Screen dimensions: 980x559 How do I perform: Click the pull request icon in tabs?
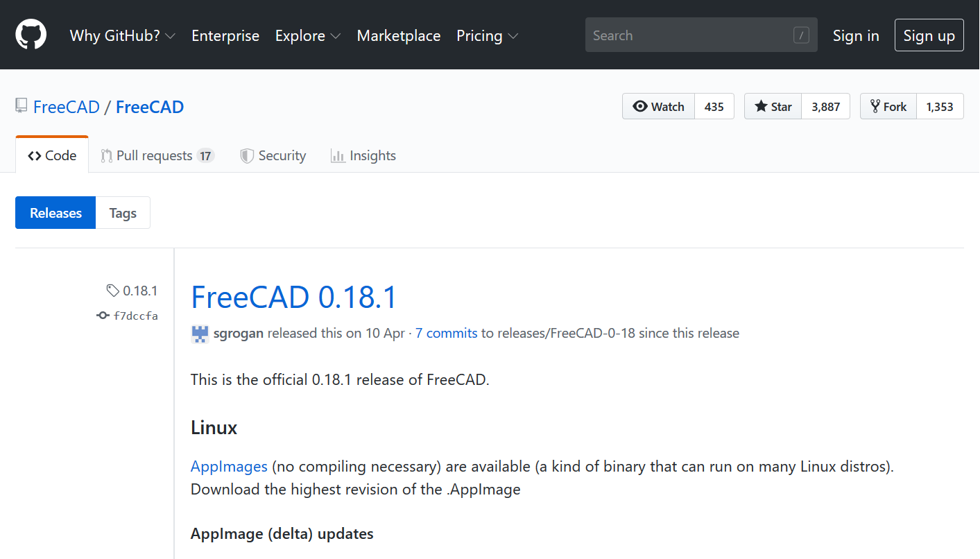(x=106, y=156)
